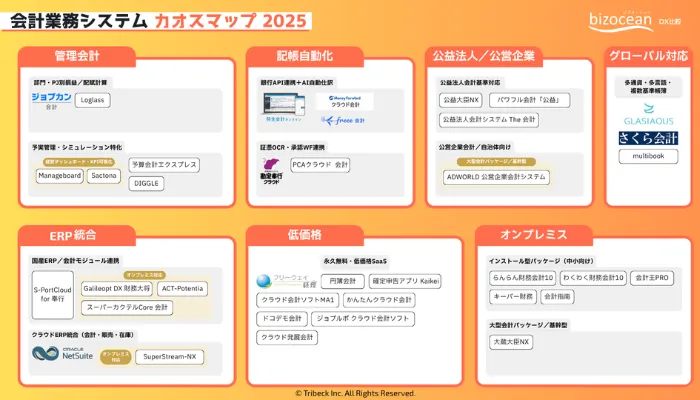Click the パワフル会計「公益」 box
Image resolution: width=700 pixels, height=400 pixels.
(x=529, y=100)
